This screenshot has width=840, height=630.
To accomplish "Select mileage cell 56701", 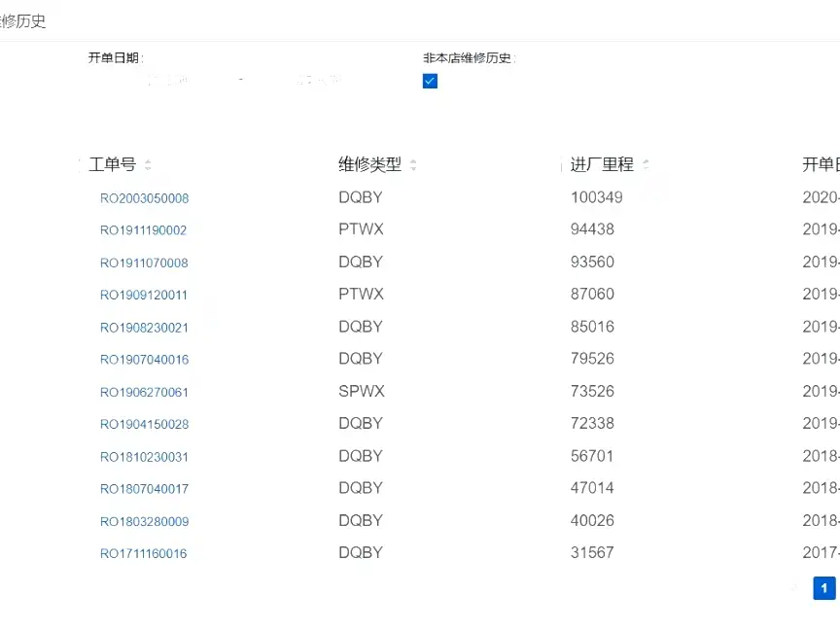I will (592, 456).
